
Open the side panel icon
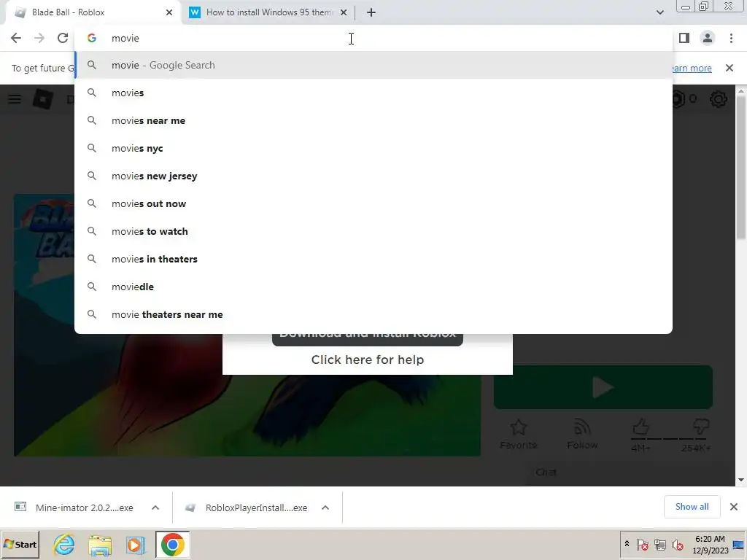coord(684,38)
